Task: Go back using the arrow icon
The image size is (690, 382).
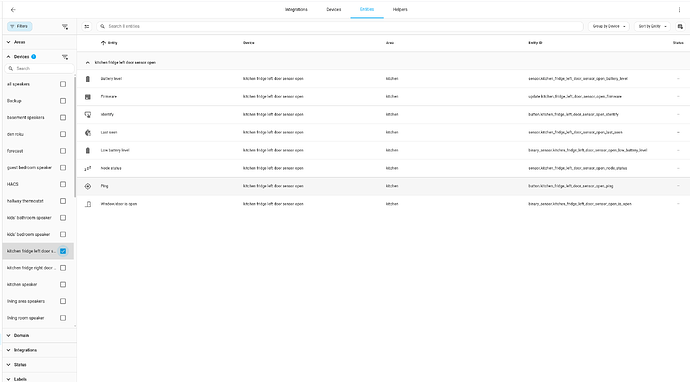Action: (x=13, y=10)
